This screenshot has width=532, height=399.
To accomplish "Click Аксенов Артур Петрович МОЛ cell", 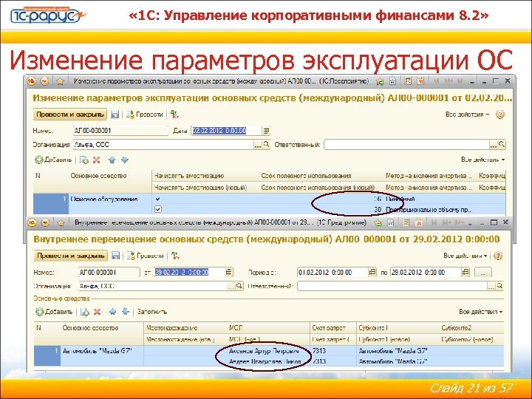I will (x=265, y=351).
